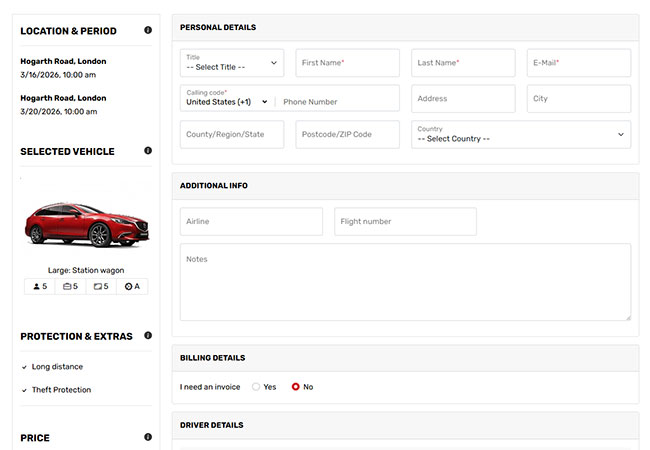Image resolution: width=650 pixels, height=450 pixels.
Task: Open the Select Title dropdown
Action: click(x=232, y=63)
